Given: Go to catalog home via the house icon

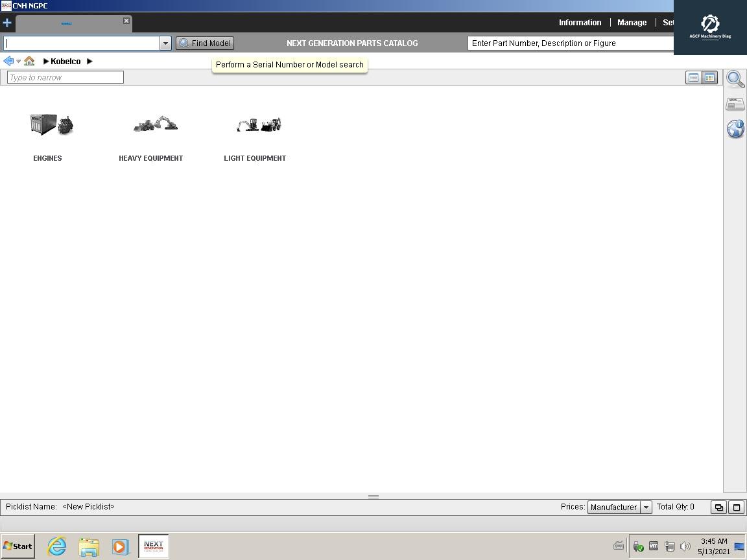Looking at the screenshot, I should pyautogui.click(x=29, y=61).
